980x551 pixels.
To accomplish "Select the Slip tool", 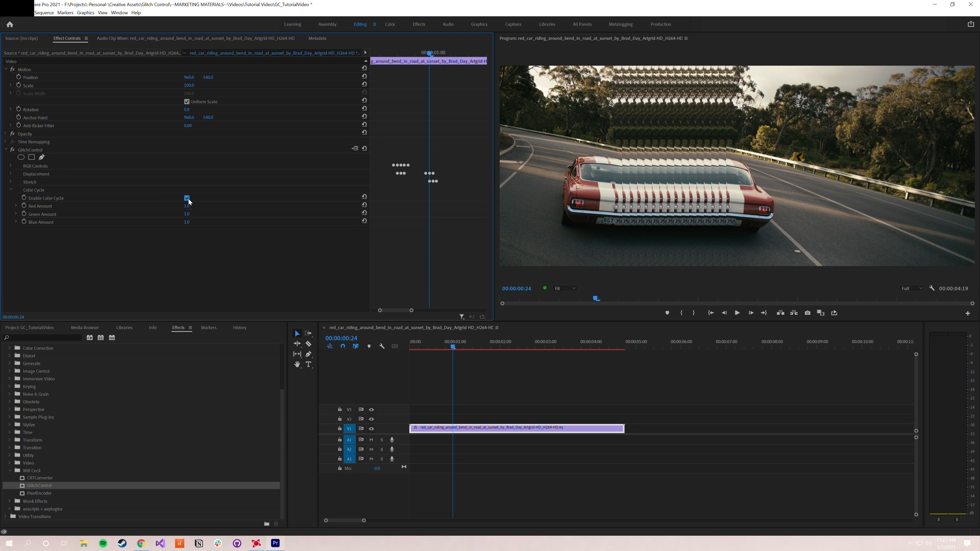I will pyautogui.click(x=297, y=354).
